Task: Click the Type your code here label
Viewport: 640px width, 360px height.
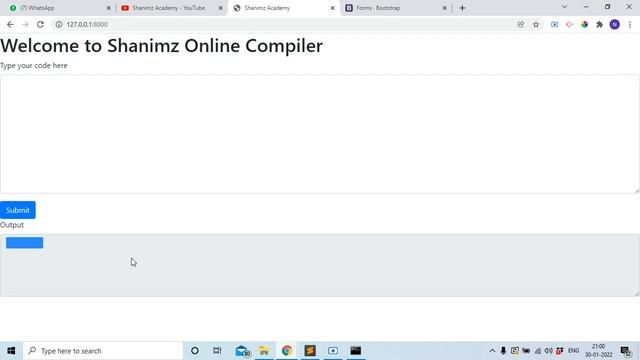Action: click(33, 66)
